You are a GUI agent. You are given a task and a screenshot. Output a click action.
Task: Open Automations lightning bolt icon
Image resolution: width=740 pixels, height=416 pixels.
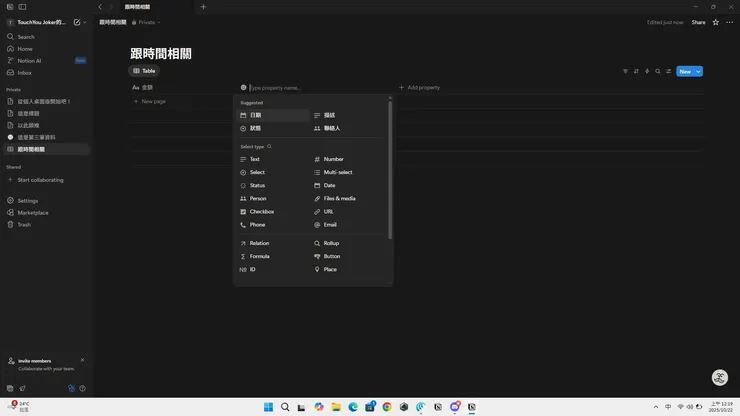647,71
